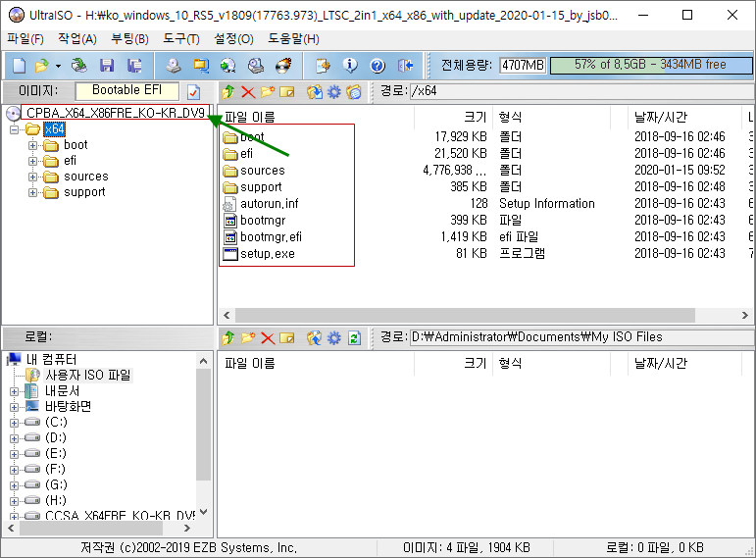This screenshot has width=756, height=558.
Task: Click the Open CD/DVD icon in toolbar
Action: point(78,65)
